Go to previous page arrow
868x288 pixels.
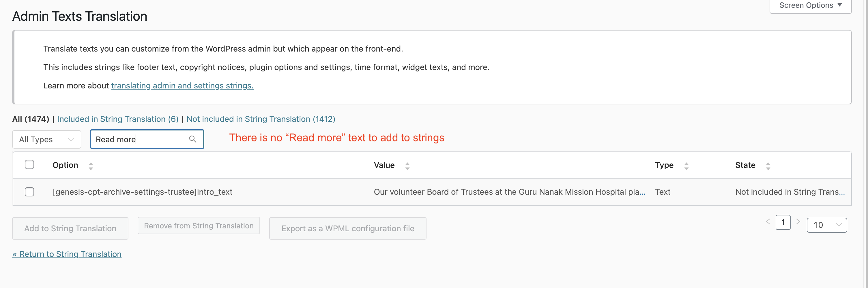pyautogui.click(x=768, y=221)
